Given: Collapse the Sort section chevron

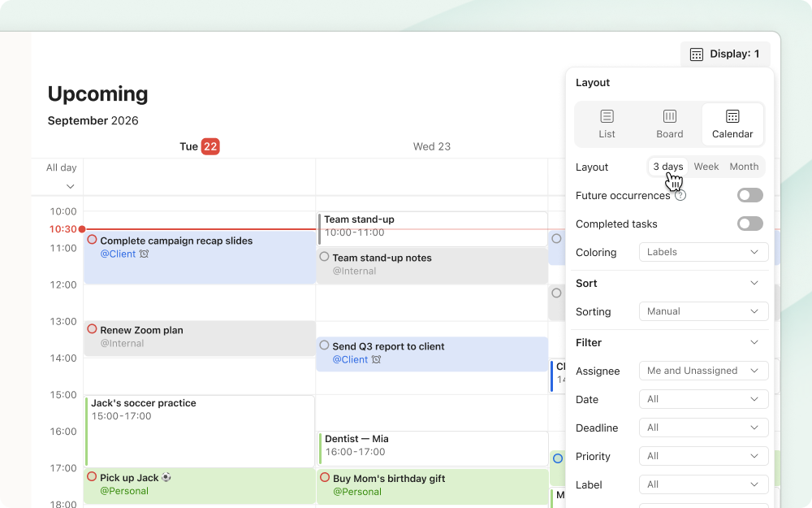Looking at the screenshot, I should (754, 283).
